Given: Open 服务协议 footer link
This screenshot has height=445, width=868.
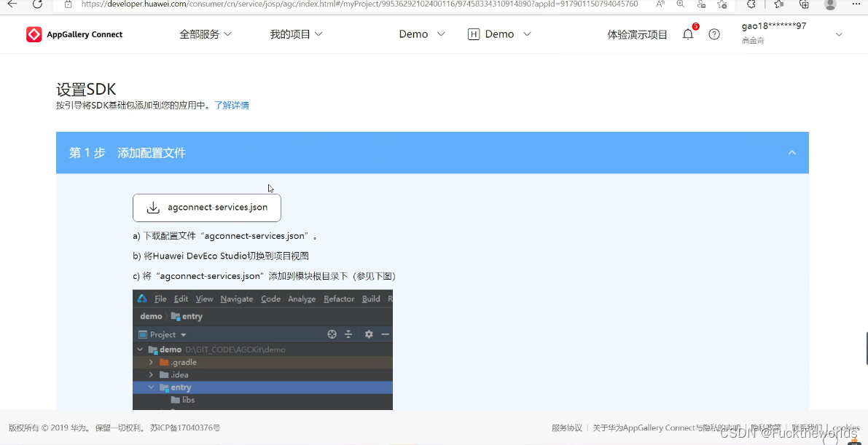Looking at the screenshot, I should click(567, 428).
